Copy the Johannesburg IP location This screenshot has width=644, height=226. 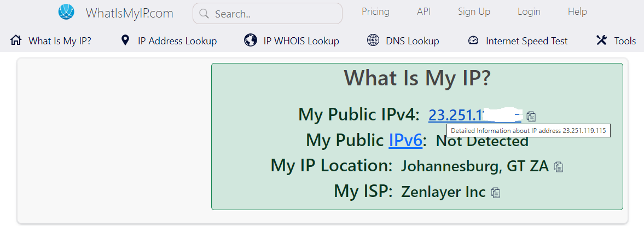point(559,167)
